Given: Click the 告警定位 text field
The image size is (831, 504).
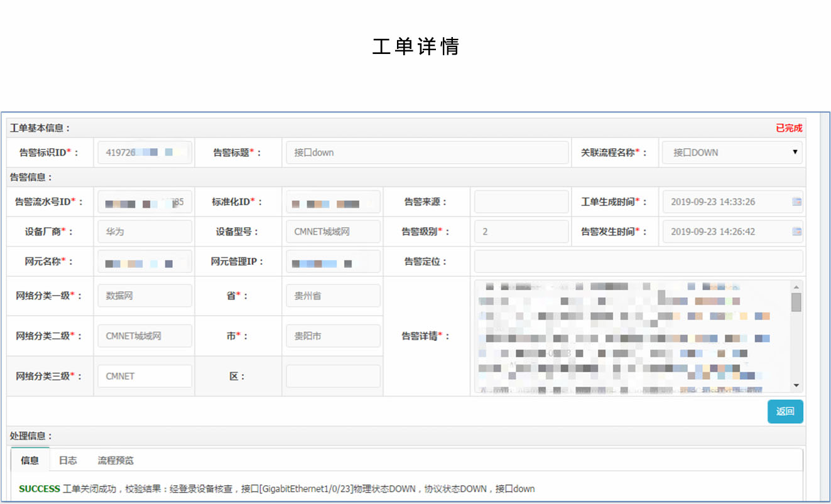Looking at the screenshot, I should tap(638, 261).
